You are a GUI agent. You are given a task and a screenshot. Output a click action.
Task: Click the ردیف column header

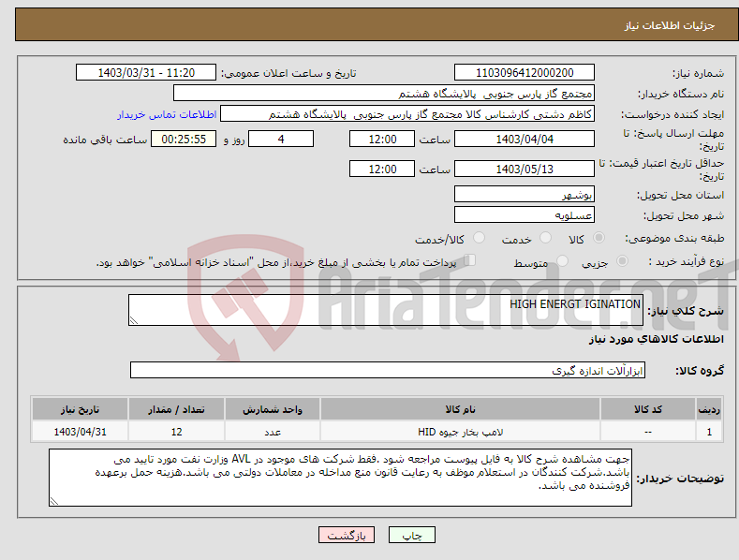pyautogui.click(x=709, y=409)
